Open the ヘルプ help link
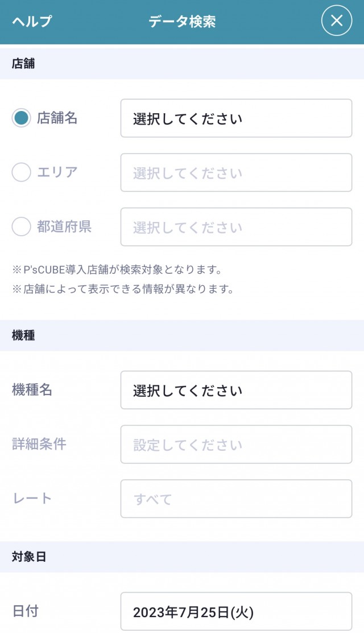 tap(32, 22)
